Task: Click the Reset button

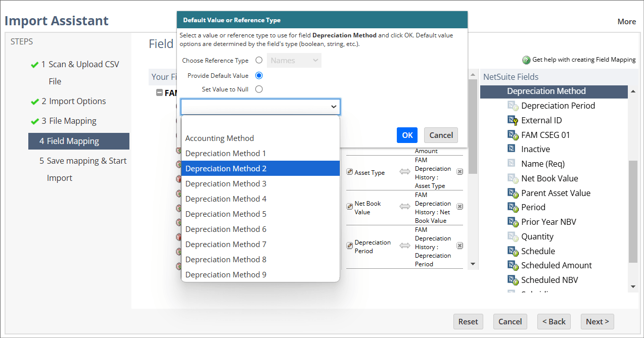Action: (x=468, y=321)
